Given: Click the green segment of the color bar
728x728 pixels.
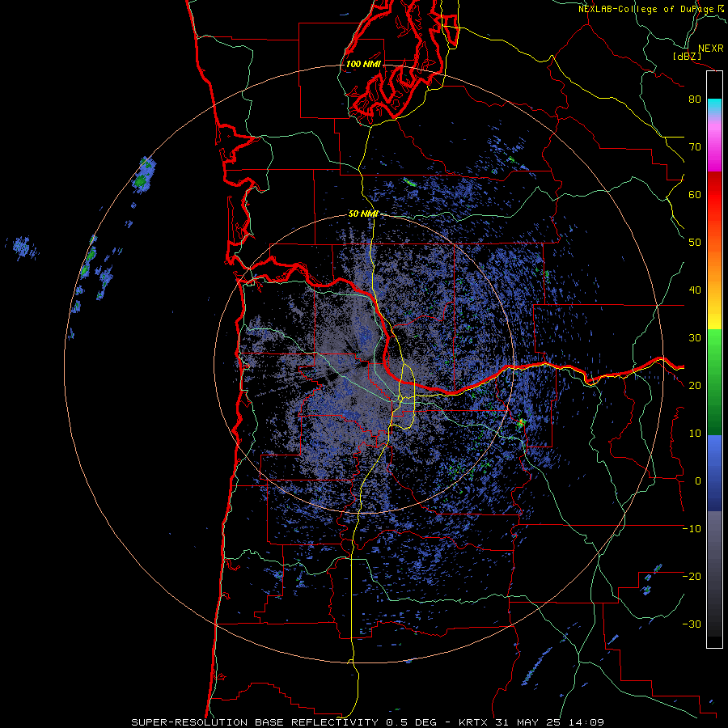Looking at the screenshot, I should pos(714,382).
